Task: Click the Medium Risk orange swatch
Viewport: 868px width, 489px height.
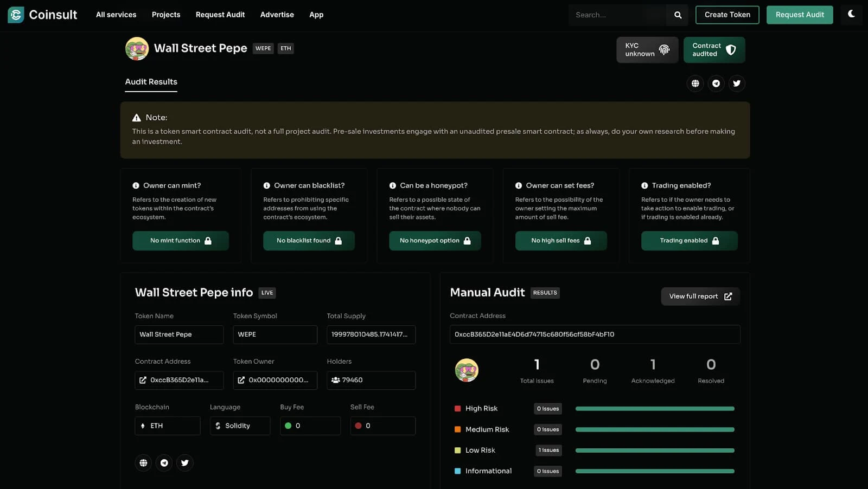Action: pyautogui.click(x=457, y=429)
